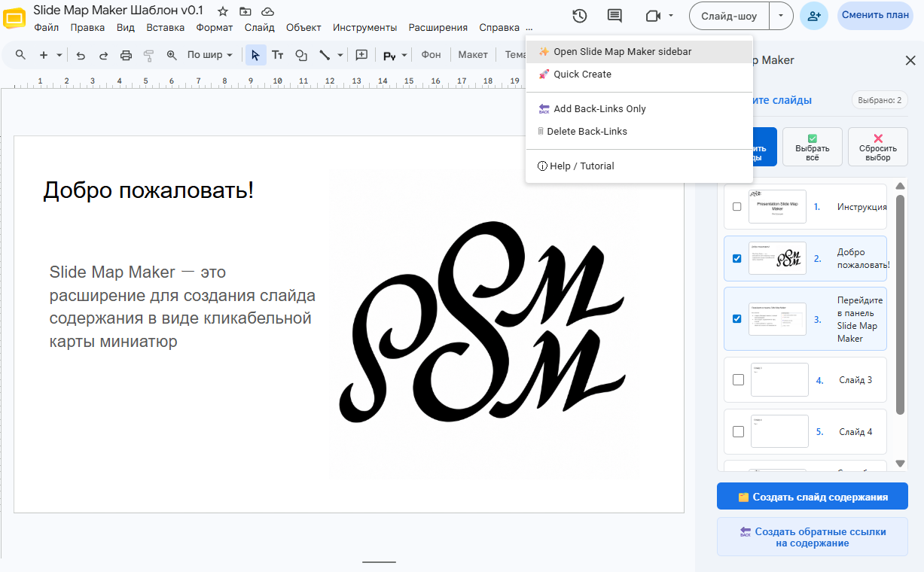924x572 pixels.
Task: Check the cloud save status icon
Action: click(267, 11)
